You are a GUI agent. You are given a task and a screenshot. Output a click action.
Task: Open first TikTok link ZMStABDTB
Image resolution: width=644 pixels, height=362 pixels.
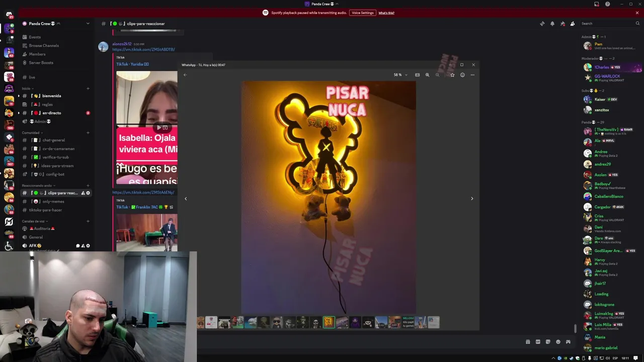[x=143, y=49]
